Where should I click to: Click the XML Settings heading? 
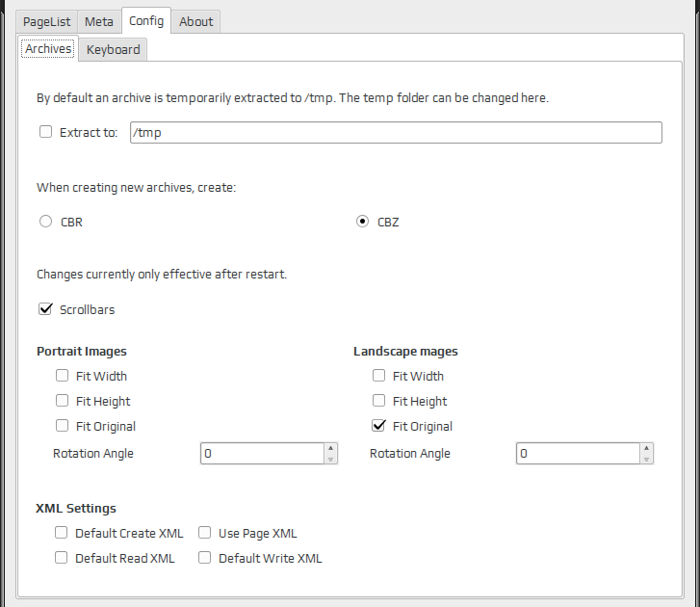tap(76, 509)
